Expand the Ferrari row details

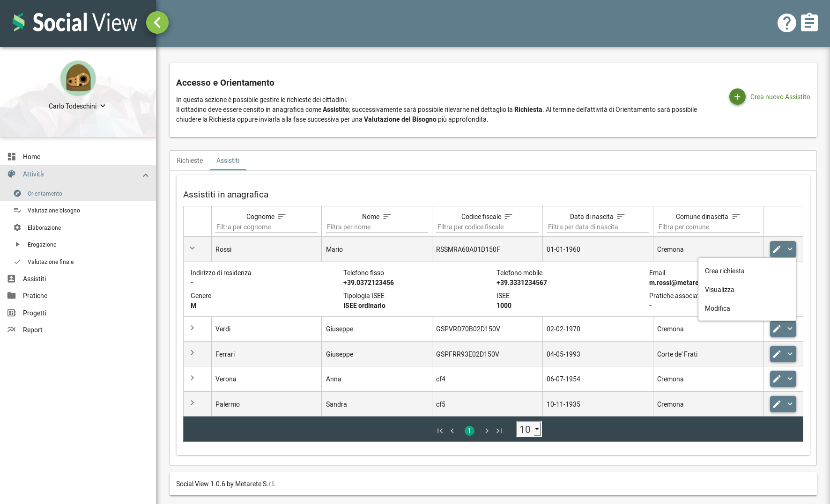pos(192,353)
